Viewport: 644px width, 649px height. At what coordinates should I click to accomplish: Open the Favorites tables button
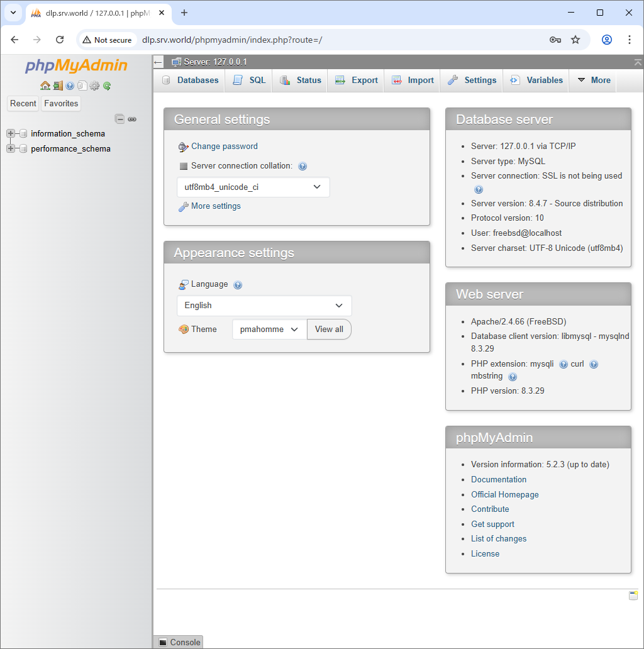61,104
